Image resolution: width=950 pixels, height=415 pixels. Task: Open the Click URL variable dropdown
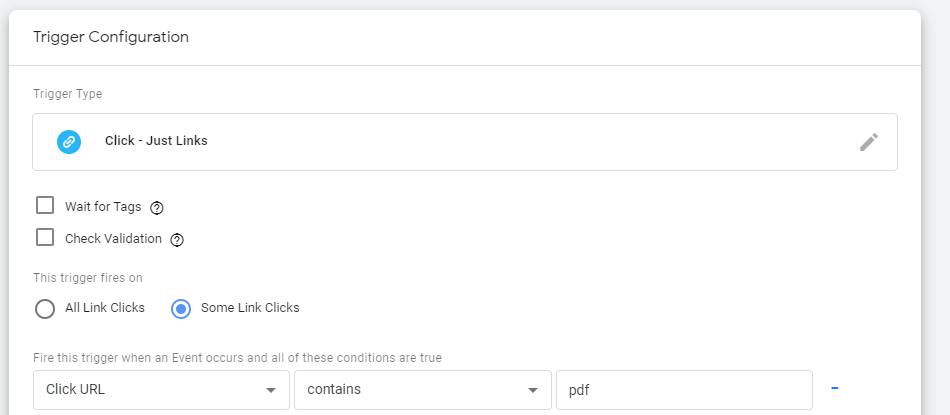(161, 390)
